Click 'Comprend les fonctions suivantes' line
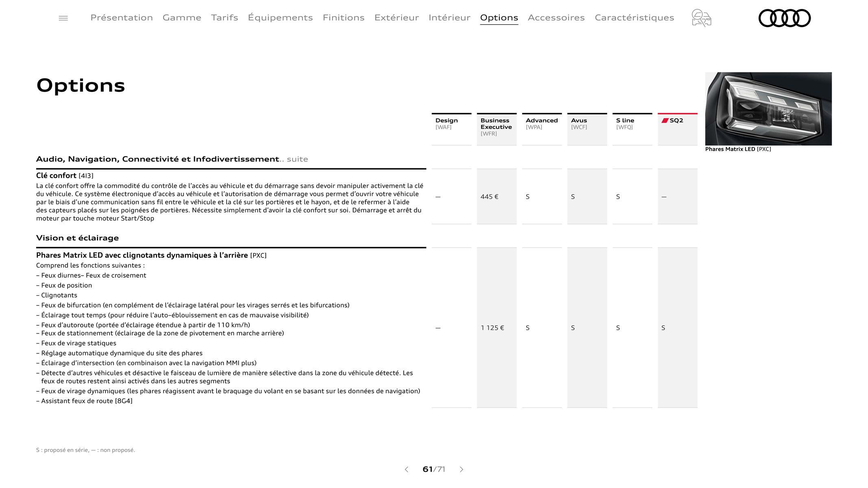Viewport: 868px width, 488px height. pyautogui.click(x=90, y=266)
